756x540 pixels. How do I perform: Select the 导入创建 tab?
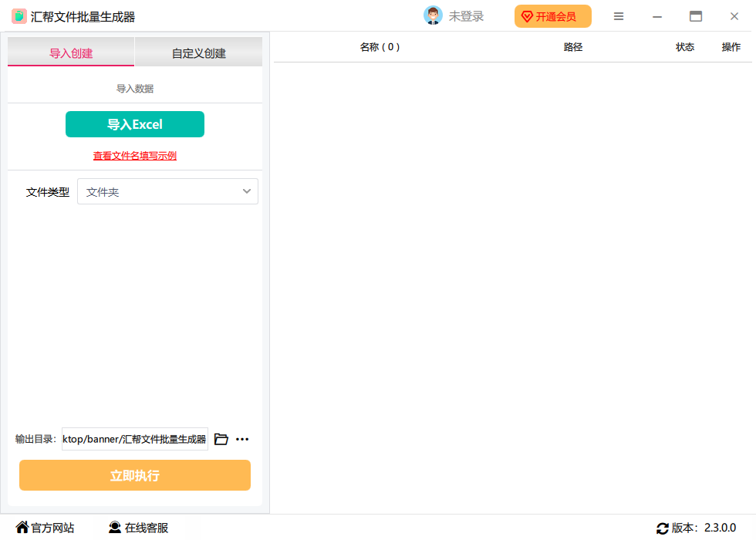70,52
